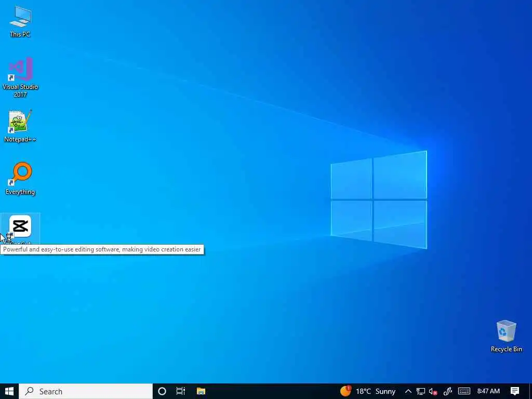Show hidden system tray icons
Image resolution: width=532 pixels, height=399 pixels.
coord(408,391)
